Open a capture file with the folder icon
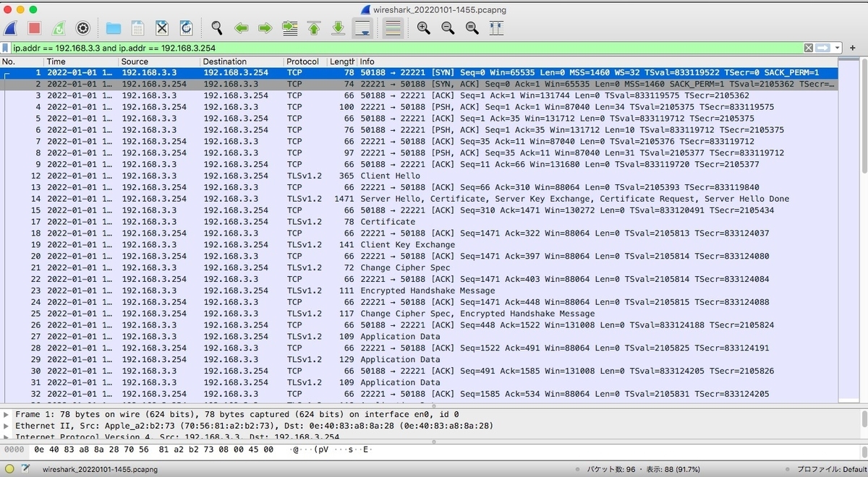 pos(113,27)
